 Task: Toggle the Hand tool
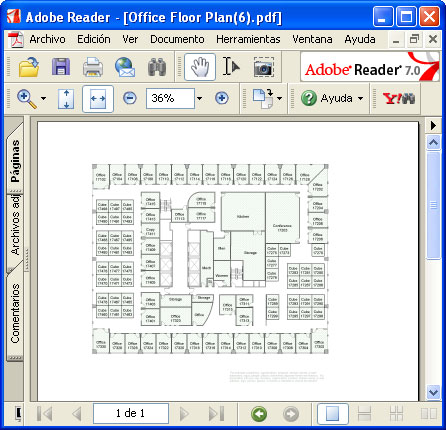[200, 67]
